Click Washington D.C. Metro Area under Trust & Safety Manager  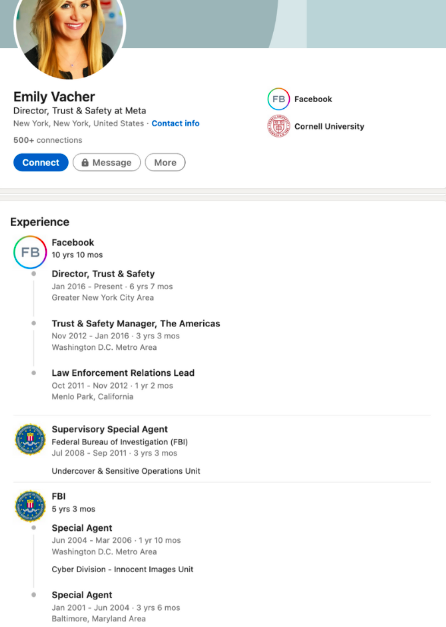pyautogui.click(x=104, y=347)
